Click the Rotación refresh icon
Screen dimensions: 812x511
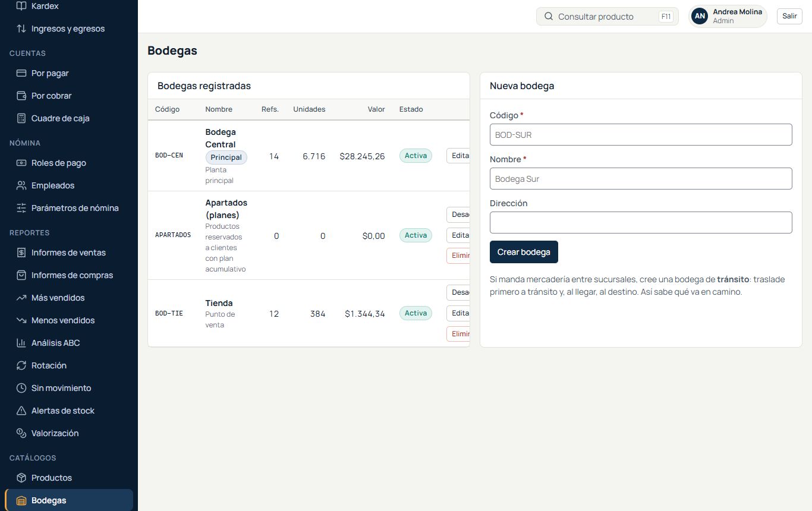click(21, 365)
